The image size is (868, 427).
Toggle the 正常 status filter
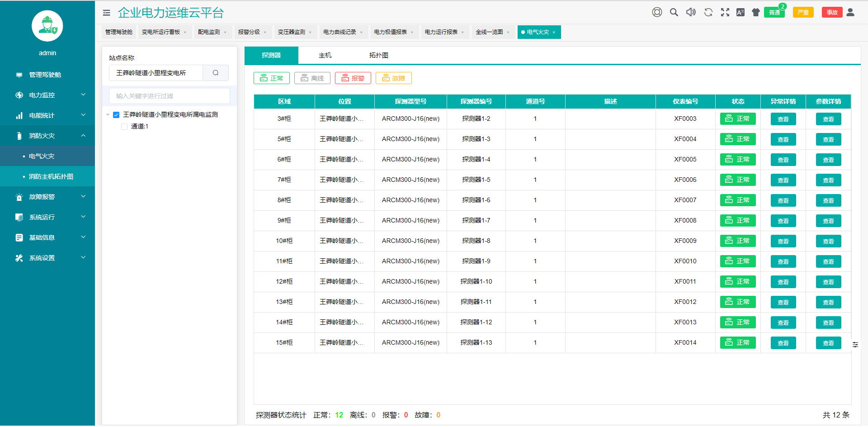(x=272, y=78)
